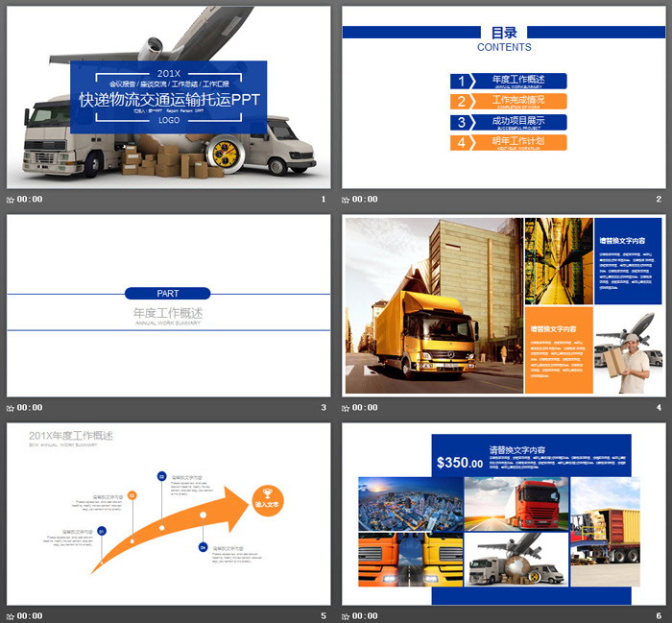The height and width of the screenshot is (623, 672).
Task: Click the 201X年度工作概述 heading on slide 5
Action: (x=71, y=436)
